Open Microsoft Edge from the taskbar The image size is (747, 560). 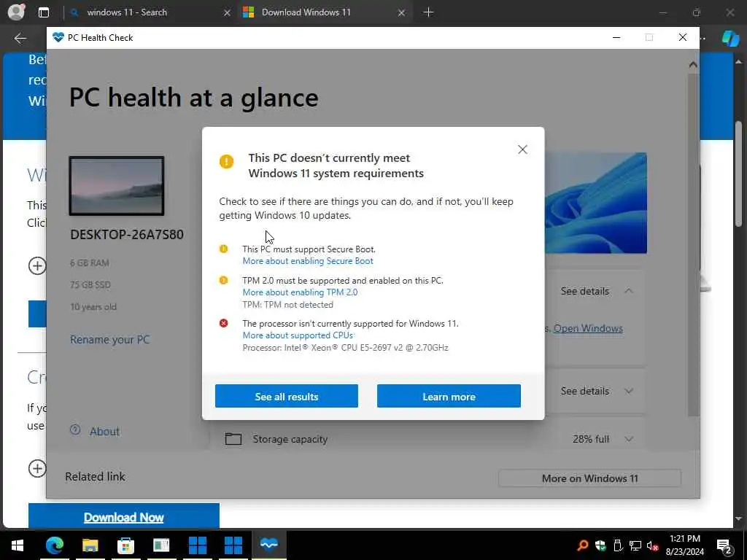54,545
